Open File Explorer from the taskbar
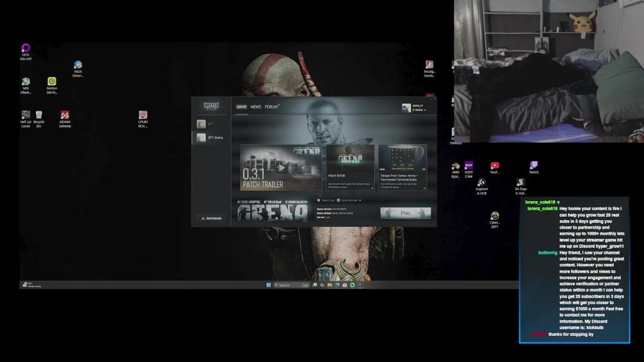 click(x=330, y=285)
